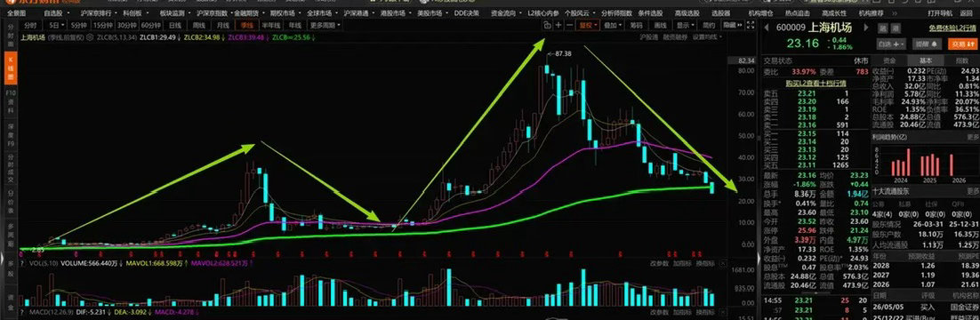Click 改参数 in VOL panel
The height and width of the screenshot is (320, 980).
(659, 263)
